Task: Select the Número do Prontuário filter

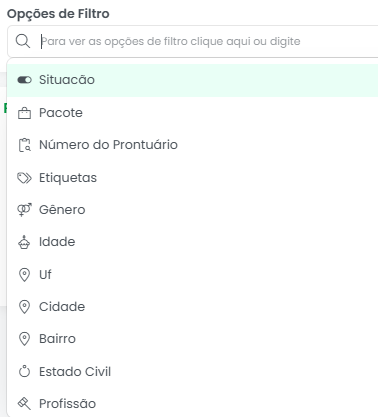Action: [x=193, y=145]
